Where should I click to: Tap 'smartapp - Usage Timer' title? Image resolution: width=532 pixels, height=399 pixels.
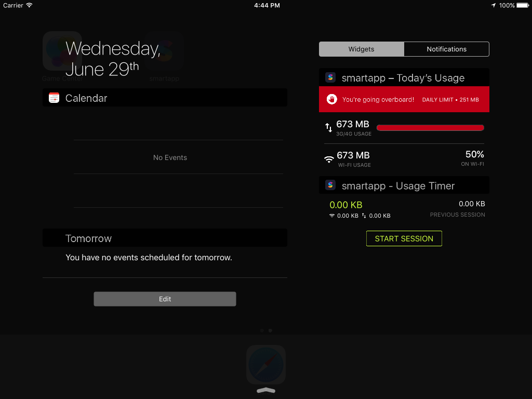(398, 186)
